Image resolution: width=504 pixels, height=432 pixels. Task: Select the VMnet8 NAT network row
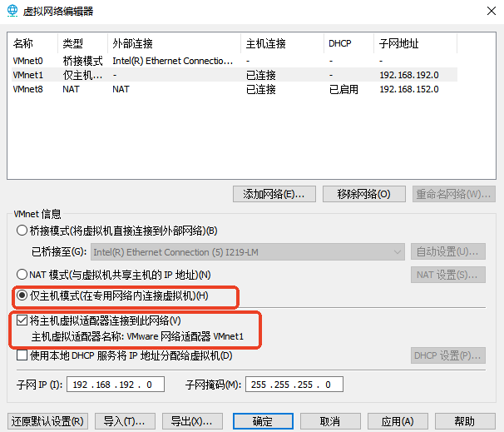pyautogui.click(x=125, y=89)
